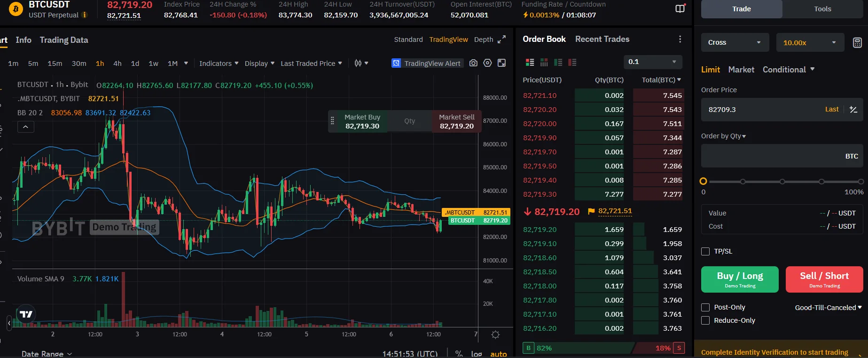The width and height of the screenshot is (868, 358).
Task: Take a chart snapshot with camera icon
Action: click(x=473, y=63)
